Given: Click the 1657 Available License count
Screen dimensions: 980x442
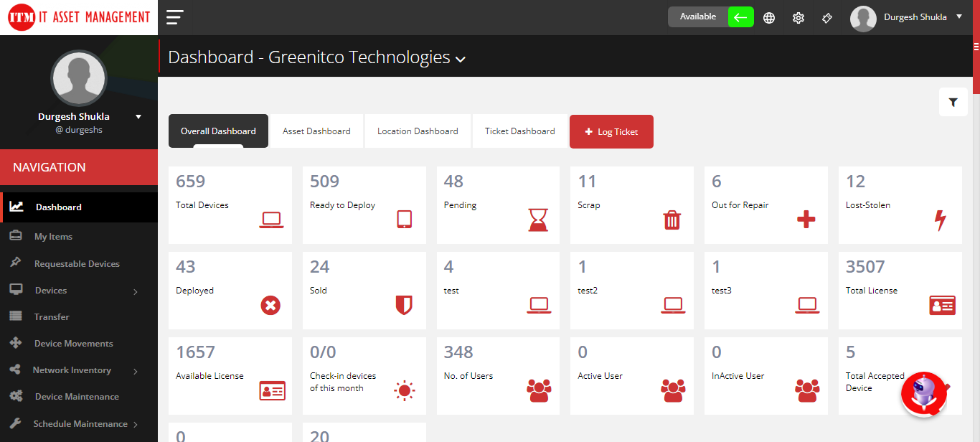Looking at the screenshot, I should [x=195, y=352].
